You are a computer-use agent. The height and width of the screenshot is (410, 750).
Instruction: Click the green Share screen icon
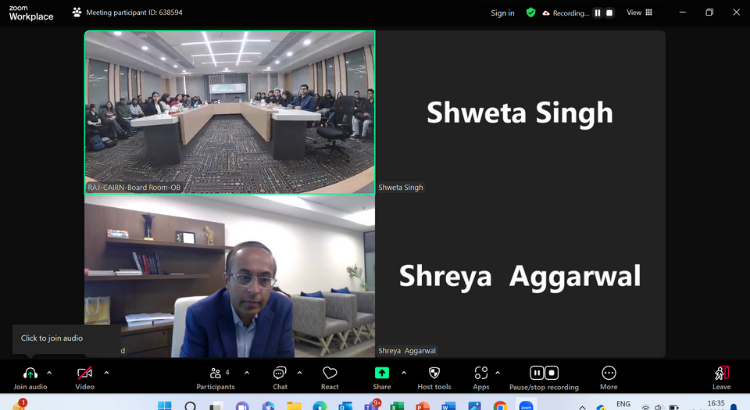coord(382,373)
